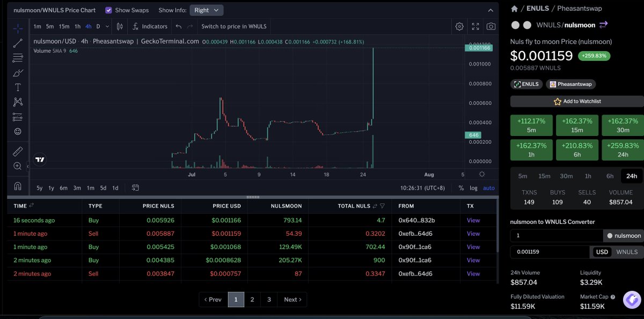The width and height of the screenshot is (644, 319).
Task: Click the converted 0.001159 value field
Action: (x=550, y=252)
